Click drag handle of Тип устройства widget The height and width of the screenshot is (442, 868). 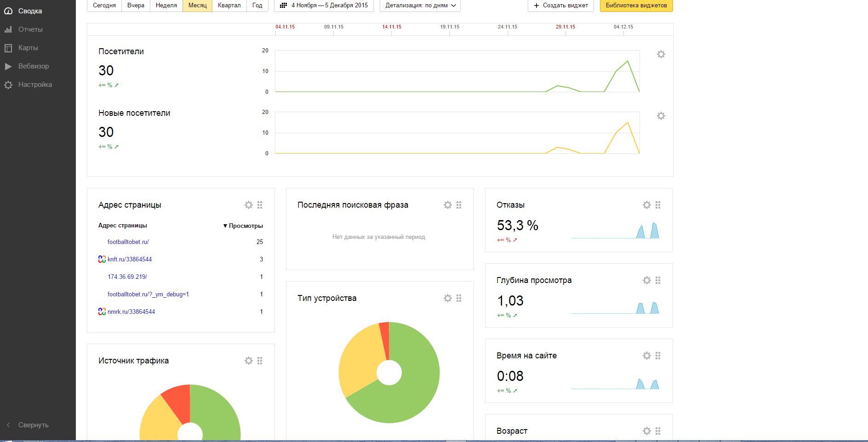459,298
